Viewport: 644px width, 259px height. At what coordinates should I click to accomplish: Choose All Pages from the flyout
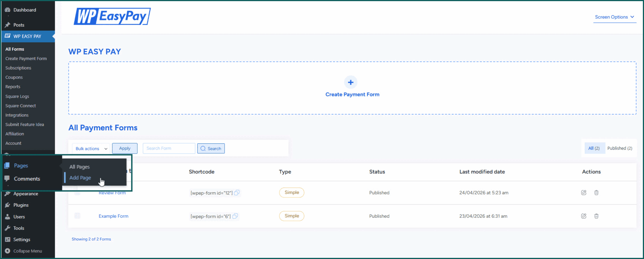tap(80, 167)
